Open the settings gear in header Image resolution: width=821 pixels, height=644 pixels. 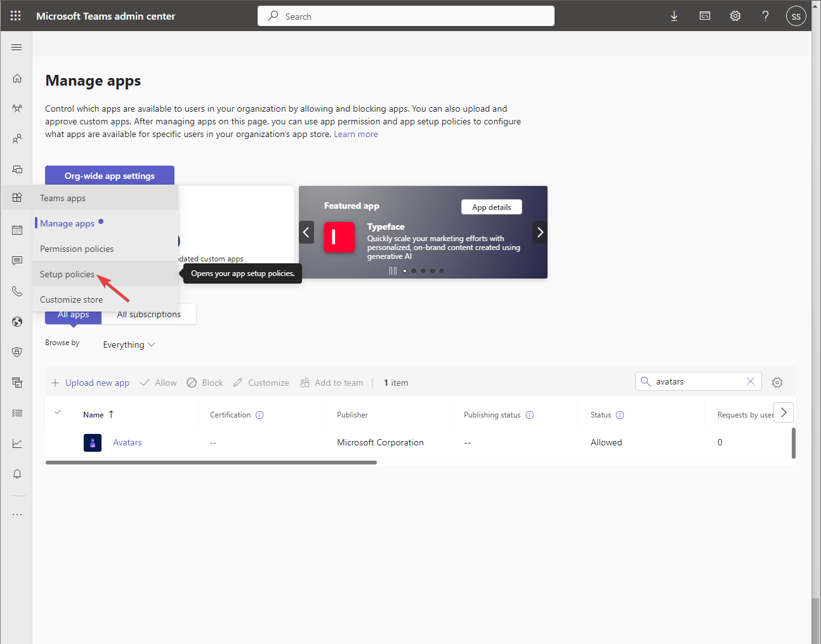click(735, 16)
